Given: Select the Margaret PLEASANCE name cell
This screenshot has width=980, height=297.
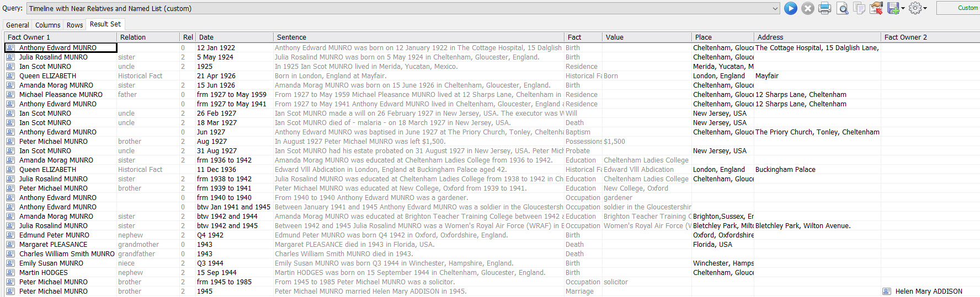Looking at the screenshot, I should click(x=53, y=245).
